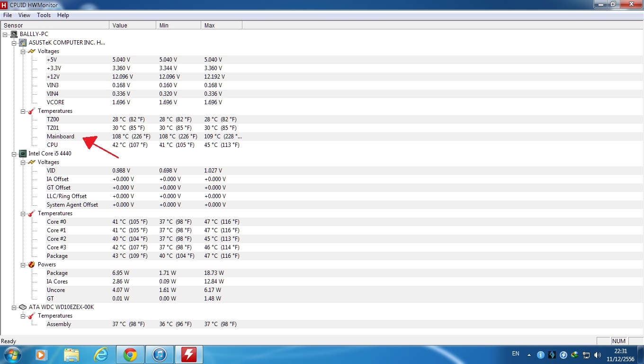Click the ASUSTeK motherboard icon

click(x=22, y=43)
